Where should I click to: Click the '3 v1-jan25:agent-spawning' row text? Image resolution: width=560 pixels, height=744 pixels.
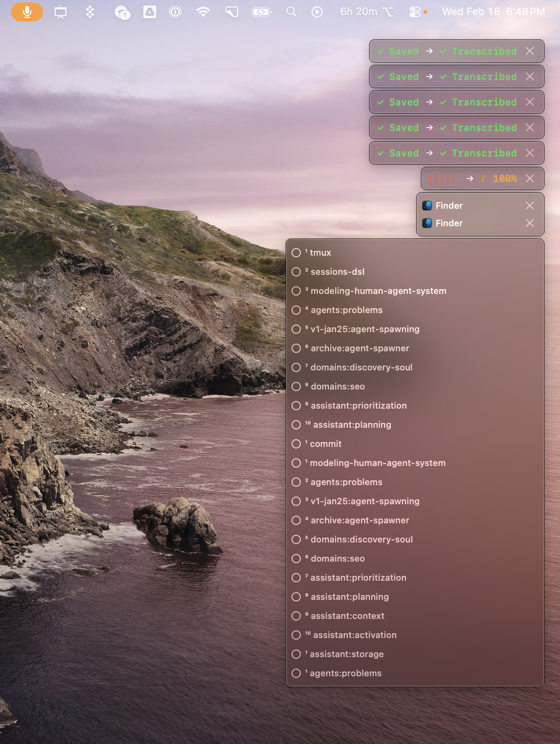[x=362, y=501]
